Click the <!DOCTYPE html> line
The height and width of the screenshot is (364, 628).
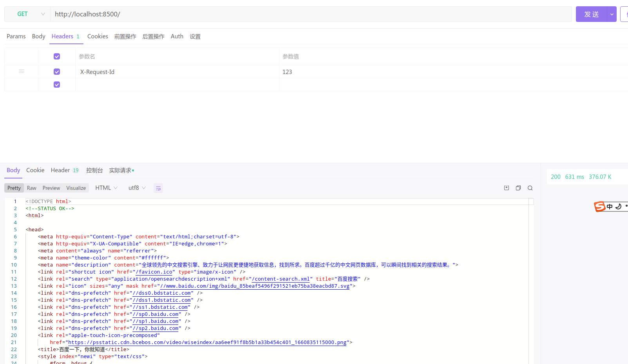point(48,202)
